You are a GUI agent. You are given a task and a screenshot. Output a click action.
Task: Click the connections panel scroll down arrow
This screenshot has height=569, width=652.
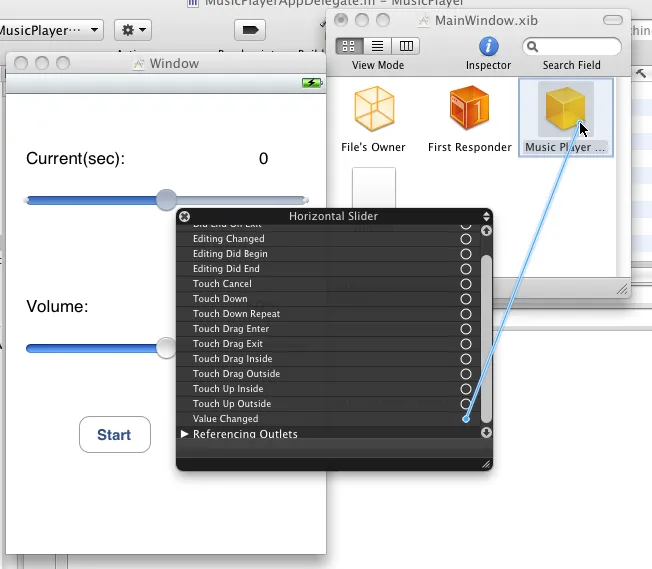[x=486, y=433]
